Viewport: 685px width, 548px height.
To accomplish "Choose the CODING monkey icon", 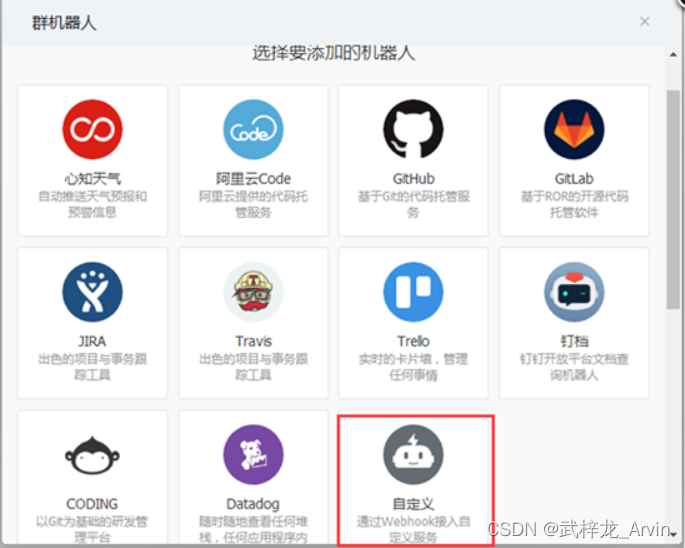I will [92, 455].
